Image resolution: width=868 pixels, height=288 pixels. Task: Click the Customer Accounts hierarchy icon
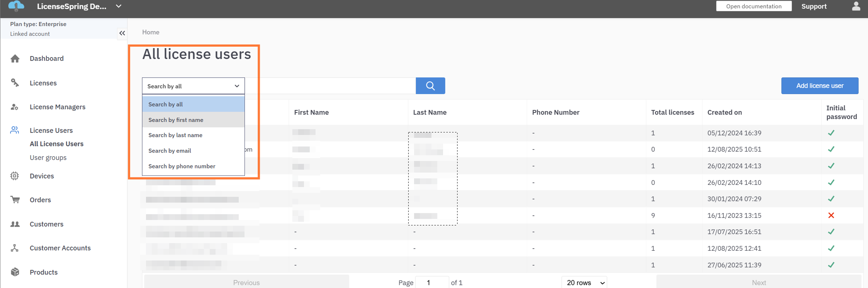tap(15, 248)
